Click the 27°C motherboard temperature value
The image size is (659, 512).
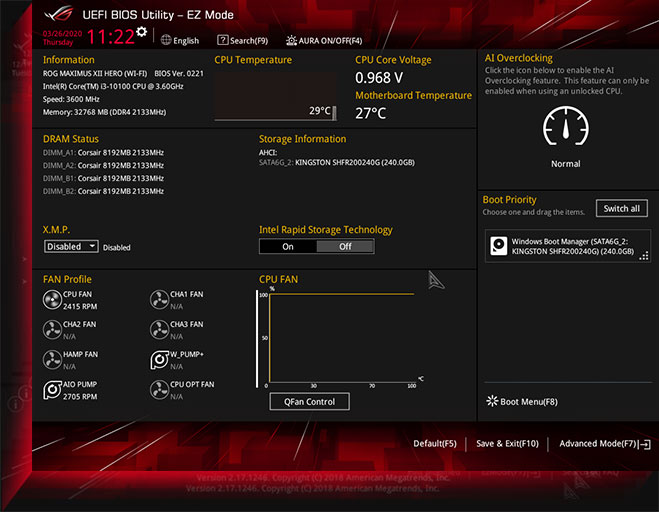pos(370,113)
